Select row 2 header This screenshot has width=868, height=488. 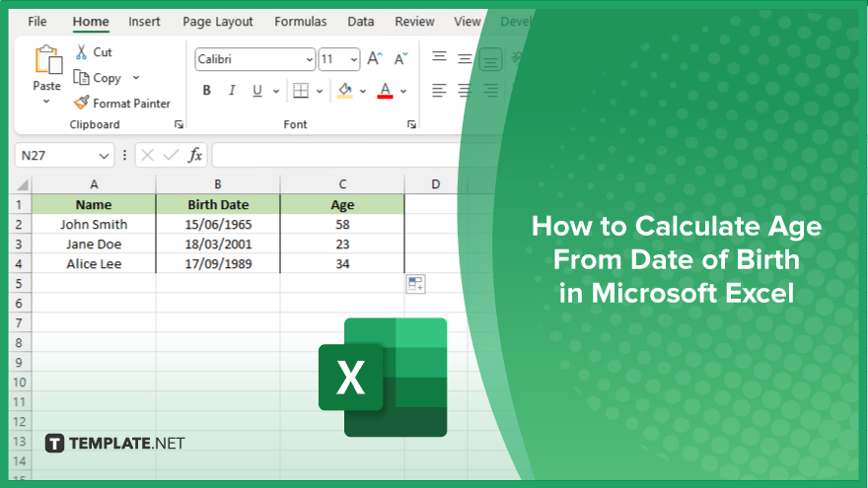(20, 224)
